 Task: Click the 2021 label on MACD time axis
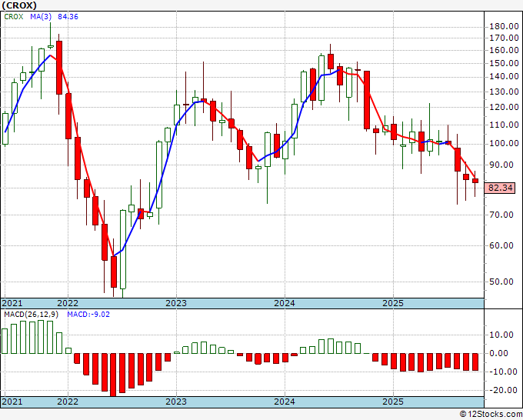(x=12, y=402)
